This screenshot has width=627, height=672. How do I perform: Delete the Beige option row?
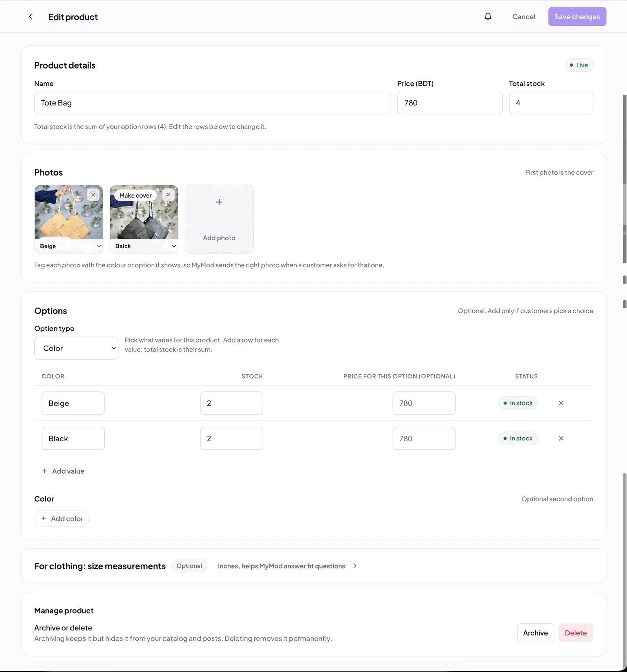[561, 403]
